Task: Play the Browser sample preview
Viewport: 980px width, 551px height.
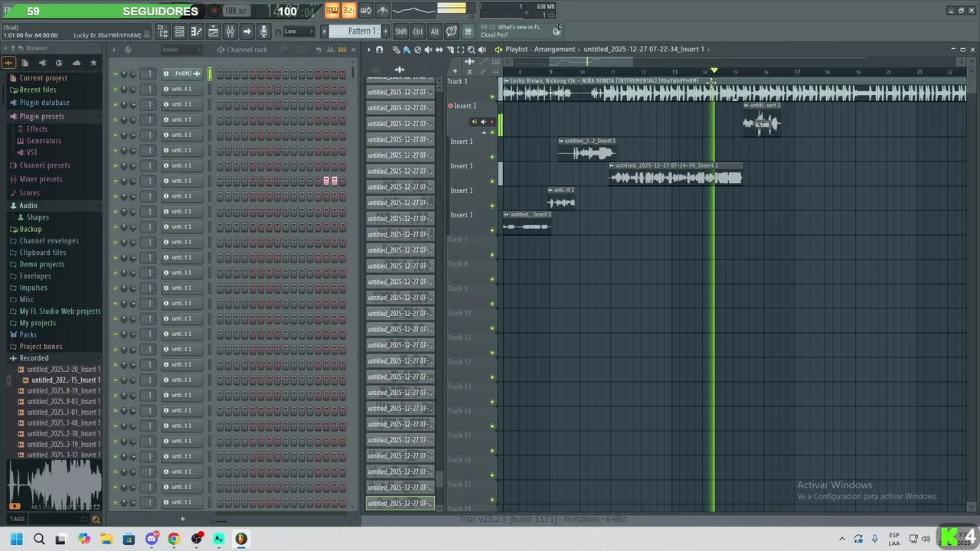Action: click(15, 506)
